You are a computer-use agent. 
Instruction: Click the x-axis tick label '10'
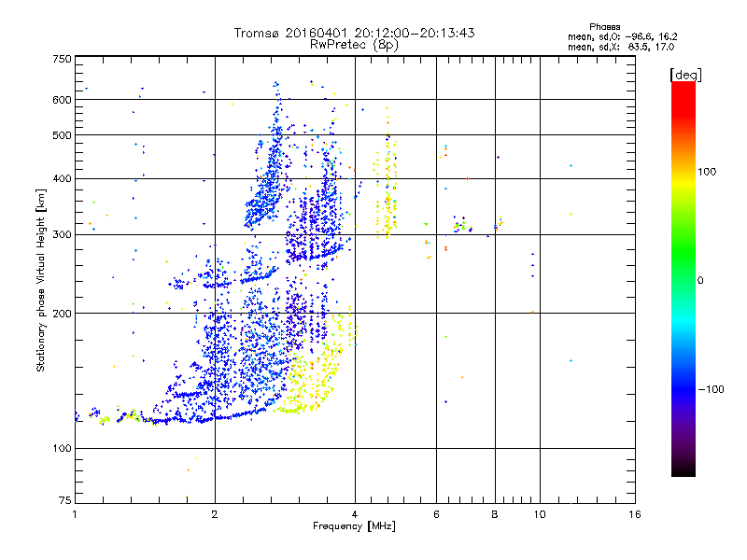(x=540, y=514)
